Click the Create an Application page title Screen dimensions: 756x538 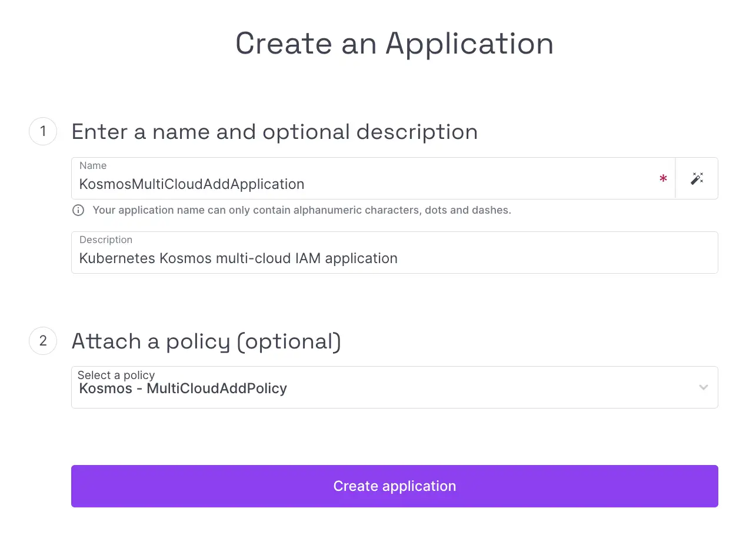pyautogui.click(x=394, y=44)
